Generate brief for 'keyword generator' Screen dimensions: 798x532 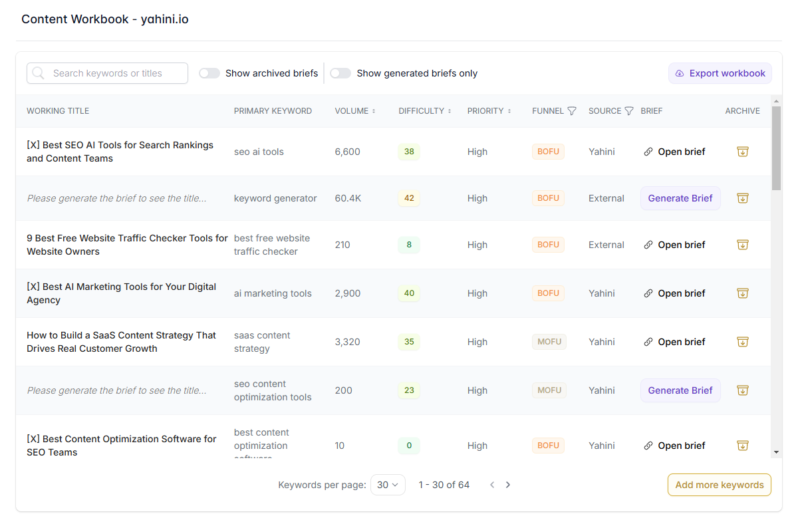coord(680,198)
